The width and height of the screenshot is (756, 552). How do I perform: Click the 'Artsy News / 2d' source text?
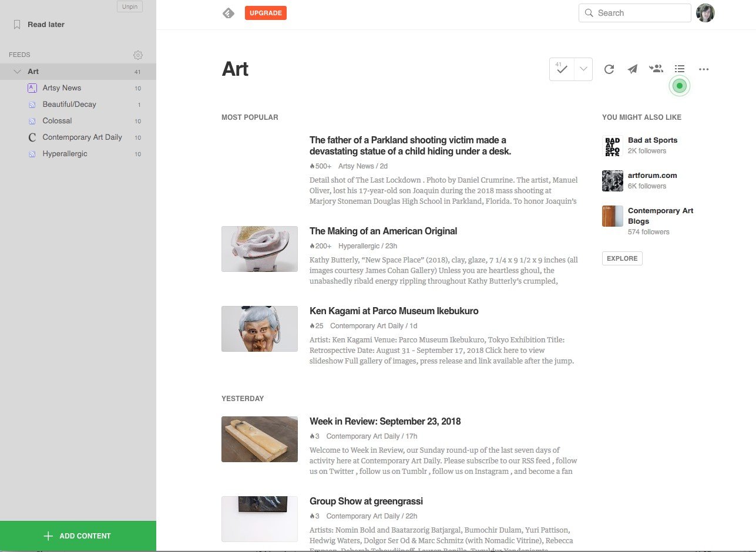(363, 166)
